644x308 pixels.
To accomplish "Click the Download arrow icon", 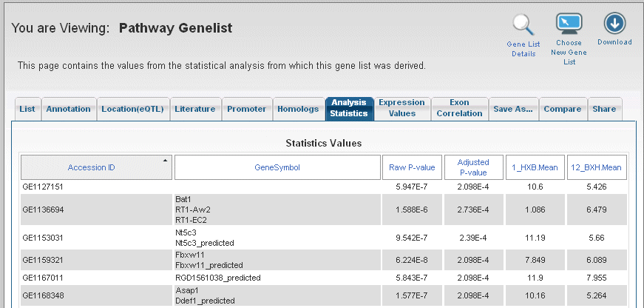I will (614, 24).
